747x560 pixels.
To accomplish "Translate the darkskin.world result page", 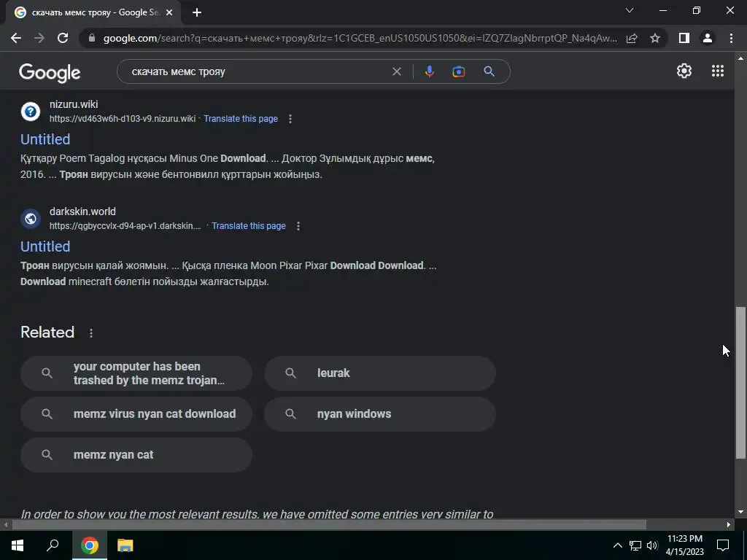I will click(249, 226).
